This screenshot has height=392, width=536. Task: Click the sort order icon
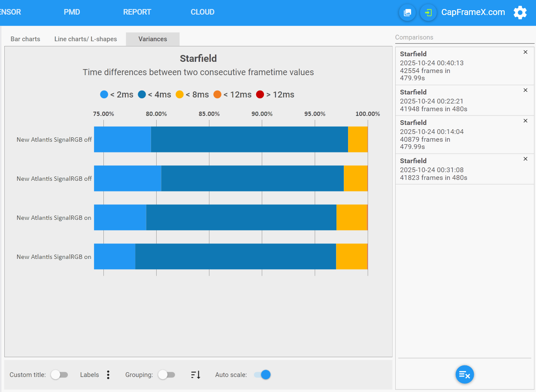click(196, 375)
